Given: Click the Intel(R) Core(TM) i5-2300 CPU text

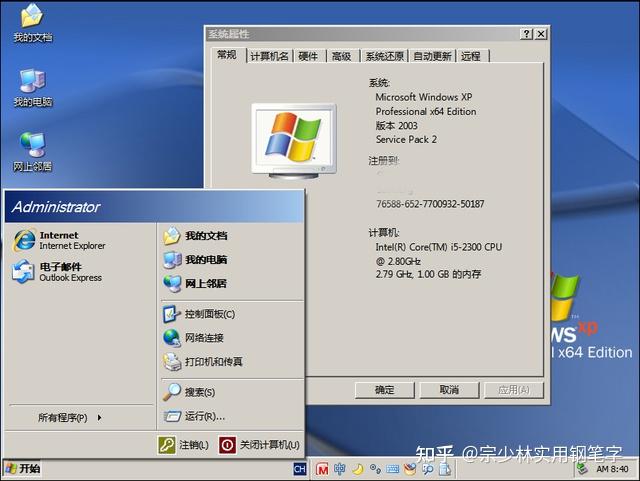Looking at the screenshot, I should [439, 247].
